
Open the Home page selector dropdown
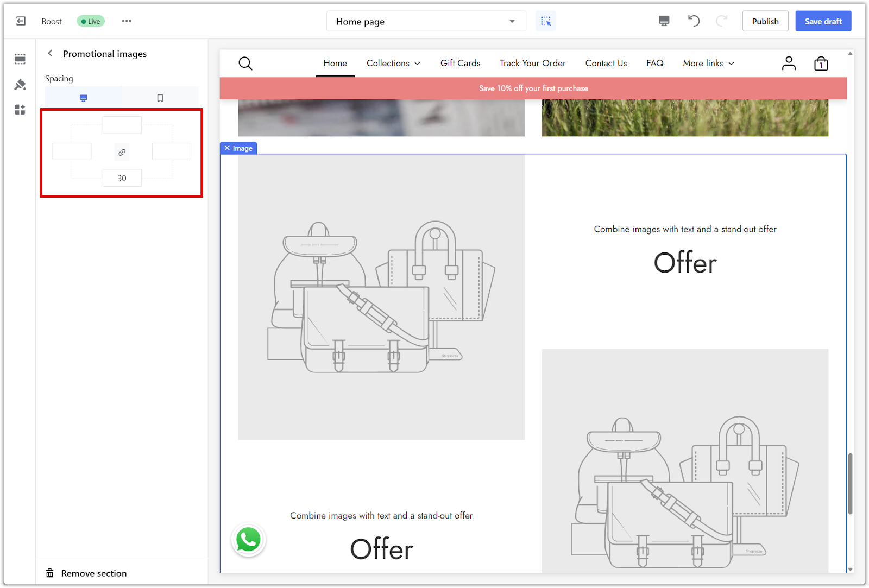(426, 22)
